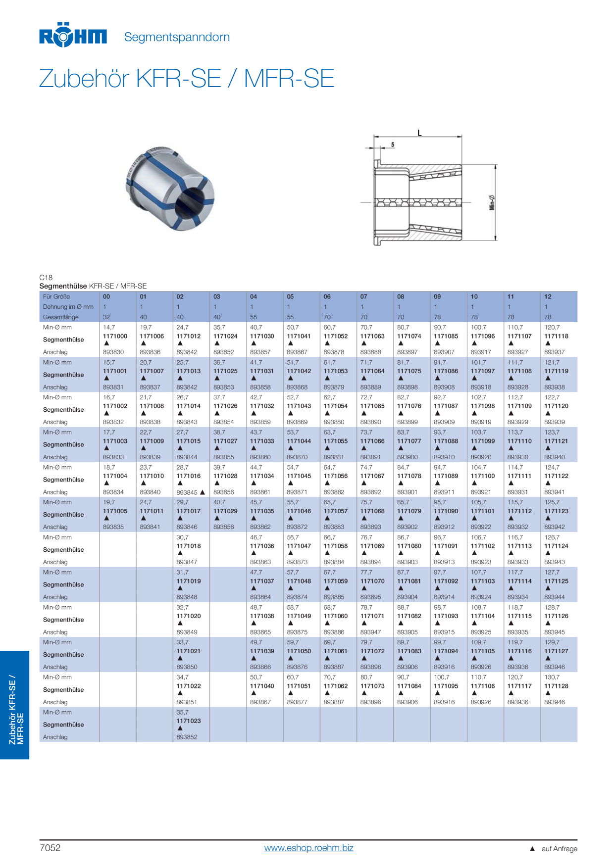The width and height of the screenshot is (614, 868).
Task: Click item number 1171040
Action: click(262, 686)
